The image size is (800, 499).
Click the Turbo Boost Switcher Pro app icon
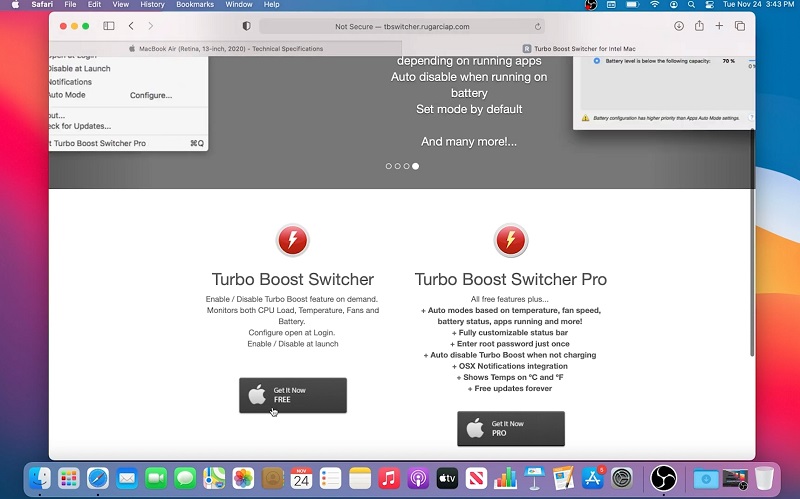tap(511, 240)
